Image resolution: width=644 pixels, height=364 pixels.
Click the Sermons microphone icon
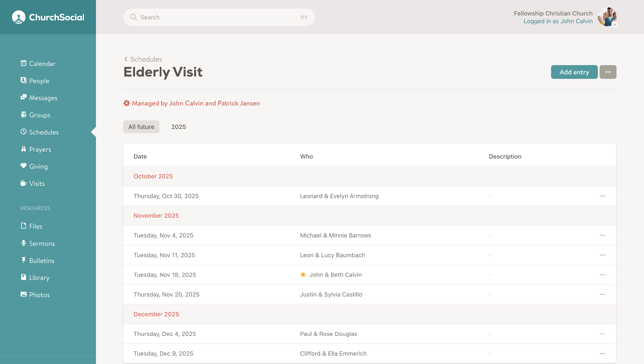(23, 243)
